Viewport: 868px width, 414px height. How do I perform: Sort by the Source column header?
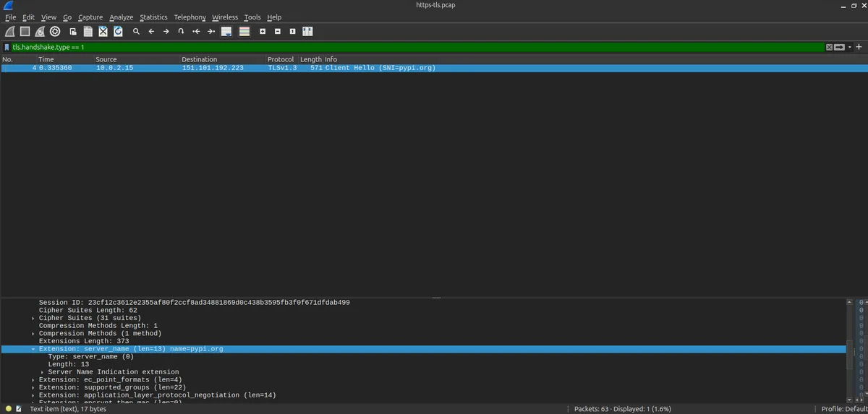click(137, 59)
